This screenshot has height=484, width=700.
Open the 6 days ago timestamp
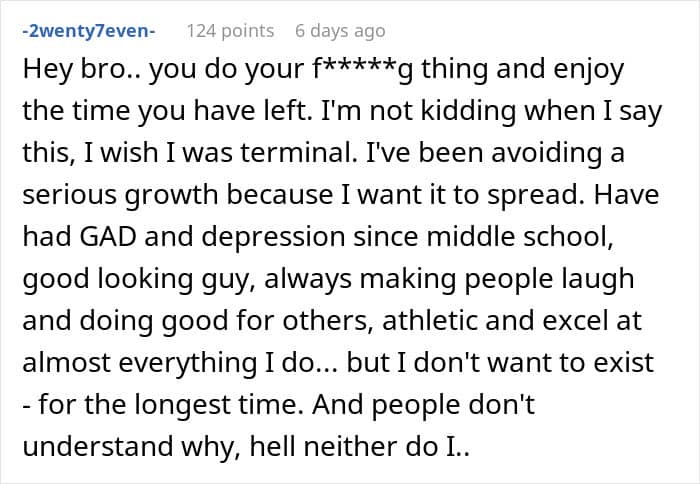[340, 31]
